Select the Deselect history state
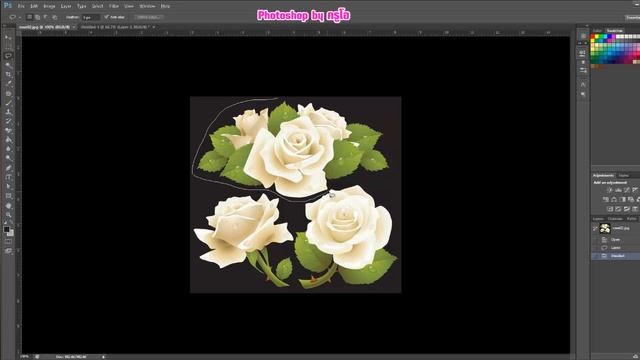The height and width of the screenshot is (360, 640). 616,256
